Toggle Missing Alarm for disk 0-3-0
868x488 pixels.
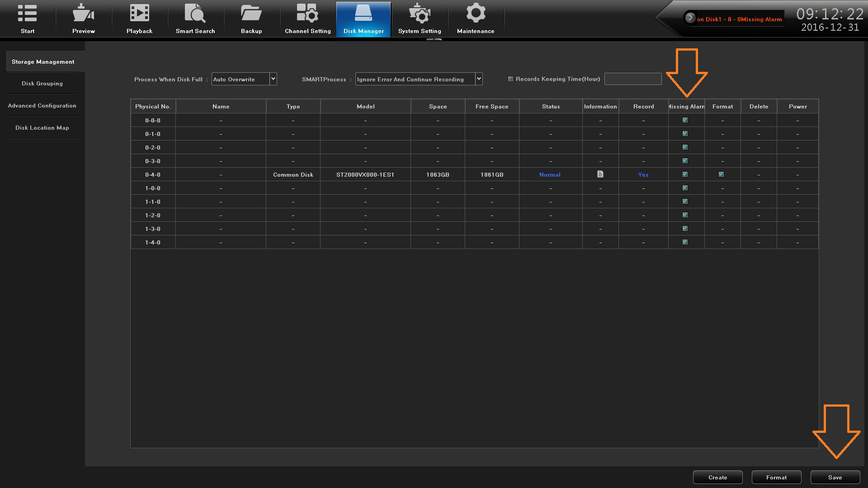[685, 160]
